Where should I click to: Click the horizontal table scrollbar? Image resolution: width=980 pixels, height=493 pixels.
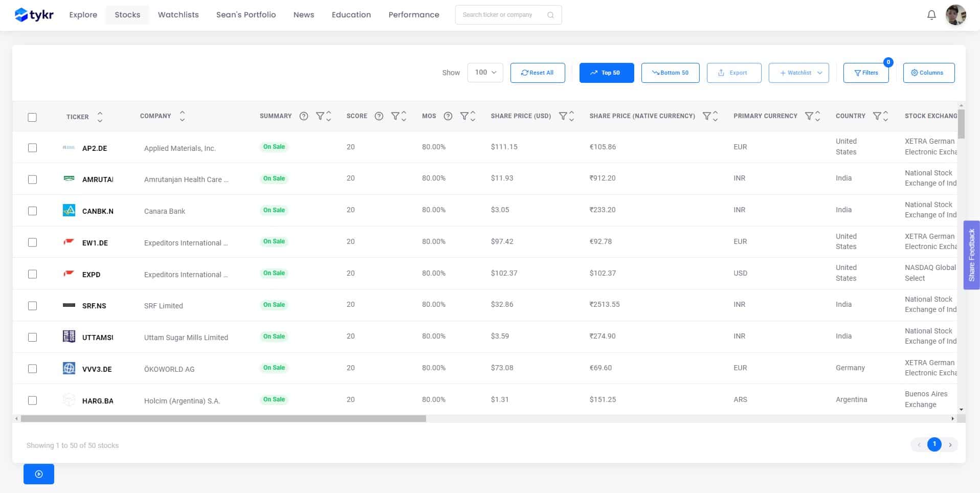pyautogui.click(x=224, y=418)
